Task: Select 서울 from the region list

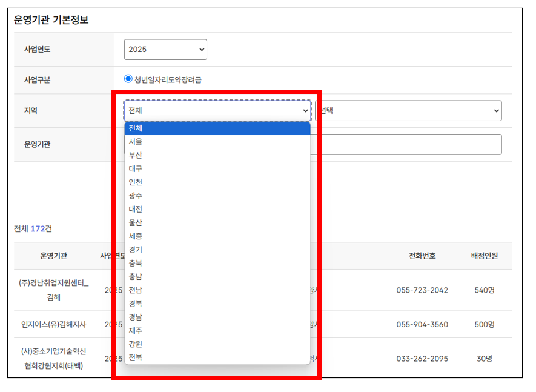Action: [x=136, y=142]
